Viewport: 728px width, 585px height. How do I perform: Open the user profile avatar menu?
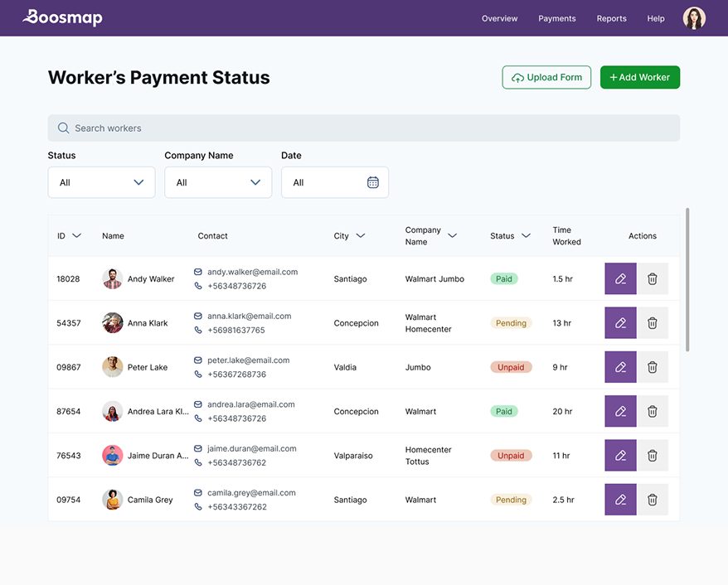(x=694, y=18)
